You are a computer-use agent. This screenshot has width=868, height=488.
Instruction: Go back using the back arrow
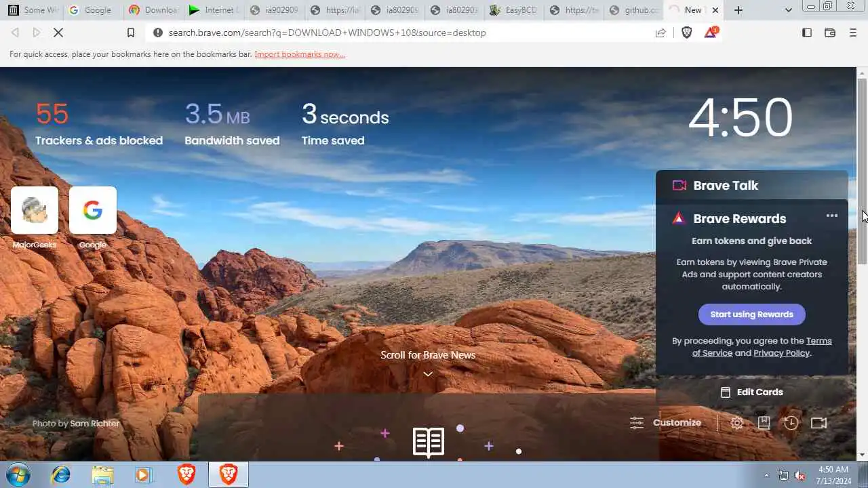[15, 33]
